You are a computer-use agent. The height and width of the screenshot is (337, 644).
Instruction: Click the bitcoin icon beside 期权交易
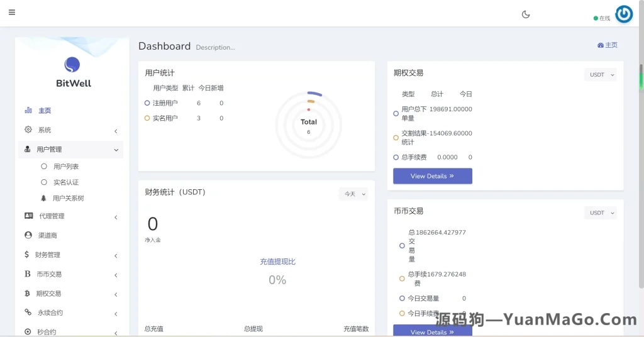(28, 293)
